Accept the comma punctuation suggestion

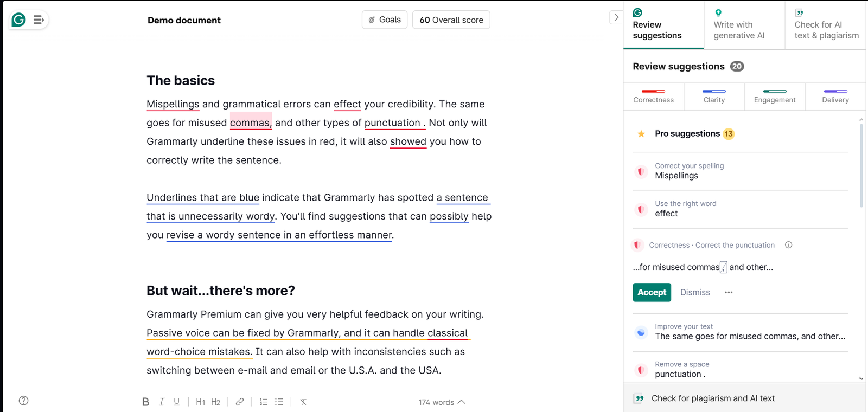[652, 292]
